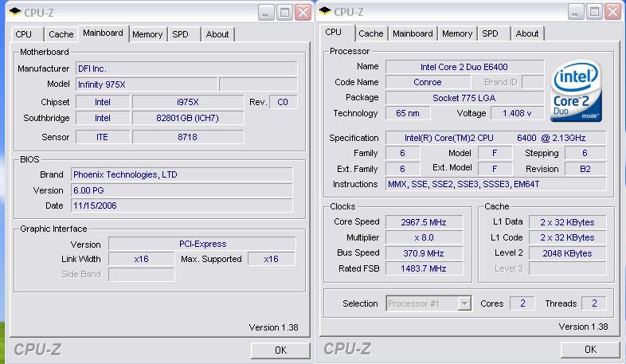Select the chipset value i975X
The width and height of the screenshot is (626, 364).
click(188, 102)
